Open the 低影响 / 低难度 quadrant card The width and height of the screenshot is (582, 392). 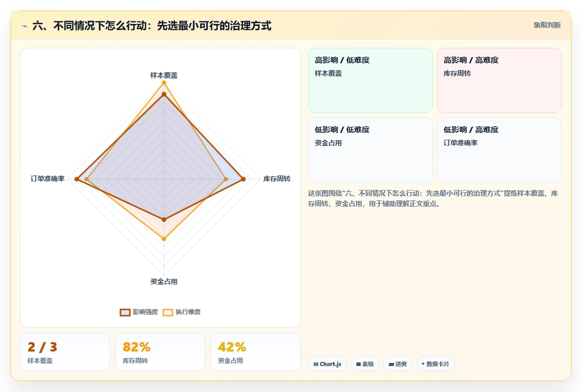pos(371,150)
